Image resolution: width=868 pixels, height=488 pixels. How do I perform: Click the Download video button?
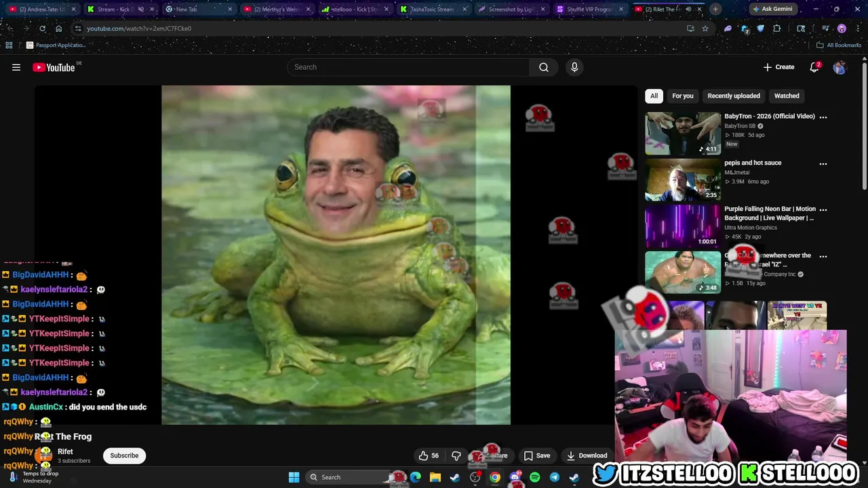(x=587, y=455)
